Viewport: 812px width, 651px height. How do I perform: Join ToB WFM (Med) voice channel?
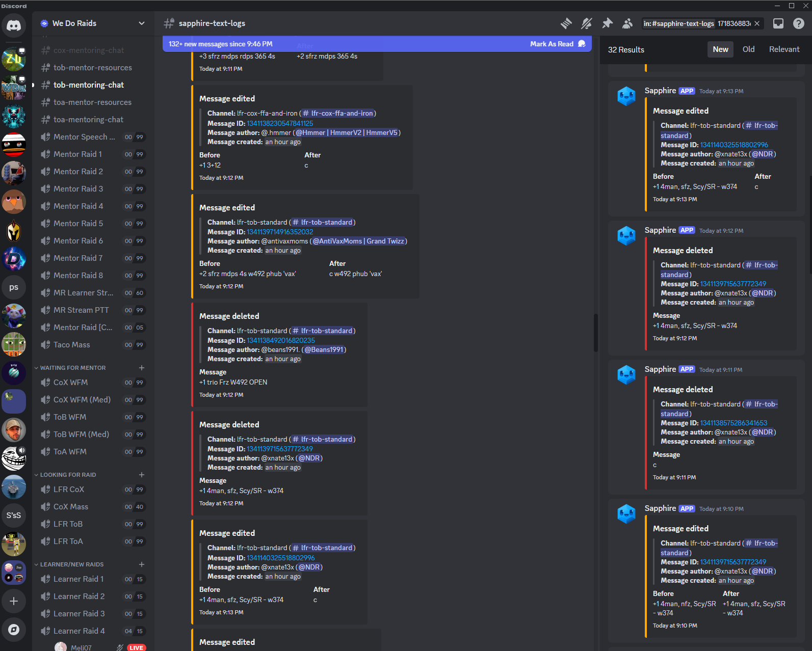coord(93,435)
